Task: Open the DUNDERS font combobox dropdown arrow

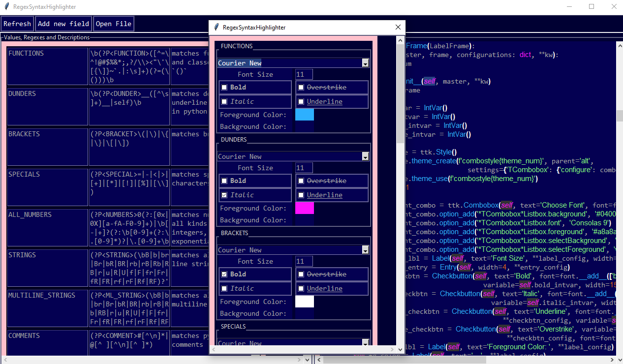Action: click(365, 156)
